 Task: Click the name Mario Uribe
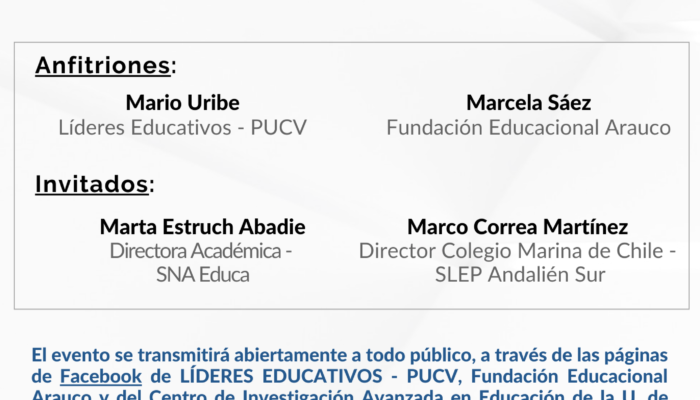pos(182,103)
